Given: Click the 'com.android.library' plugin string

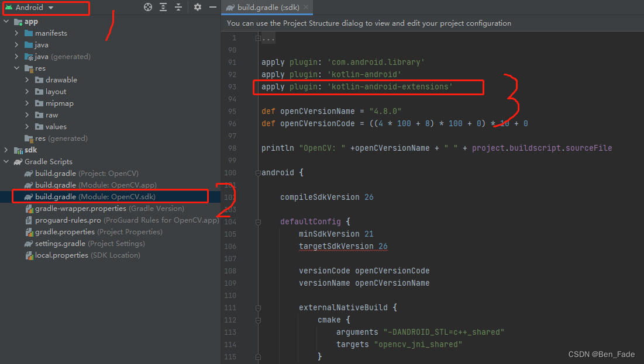Looking at the screenshot, I should pyautogui.click(x=376, y=62).
